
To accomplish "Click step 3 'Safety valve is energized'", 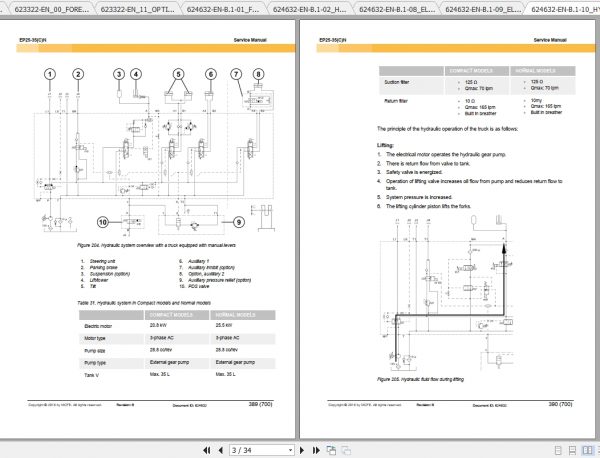I will 414,172.
